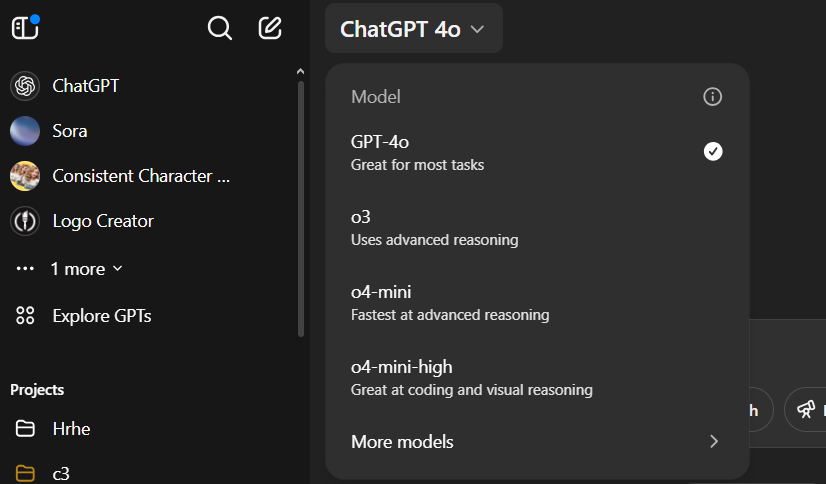The height and width of the screenshot is (484, 826).
Task: Click the c3 yellow folder icon
Action: 25,473
